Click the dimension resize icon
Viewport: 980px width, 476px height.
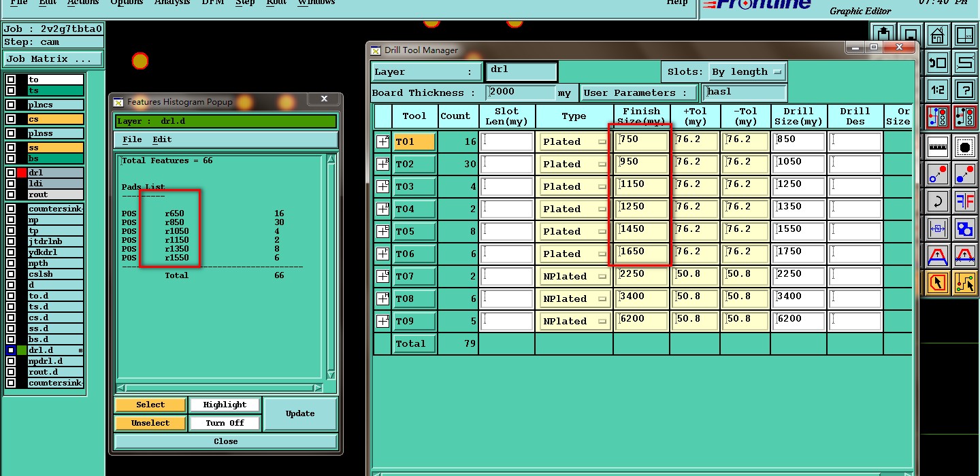point(937,228)
